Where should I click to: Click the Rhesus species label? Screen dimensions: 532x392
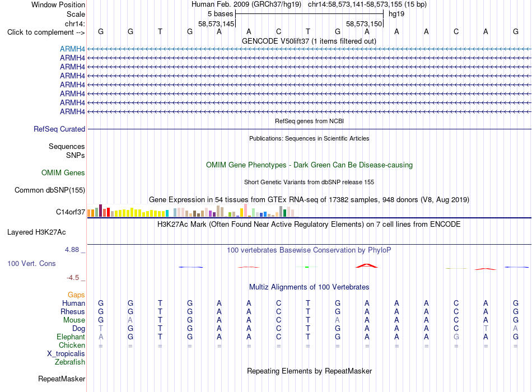[x=73, y=311]
